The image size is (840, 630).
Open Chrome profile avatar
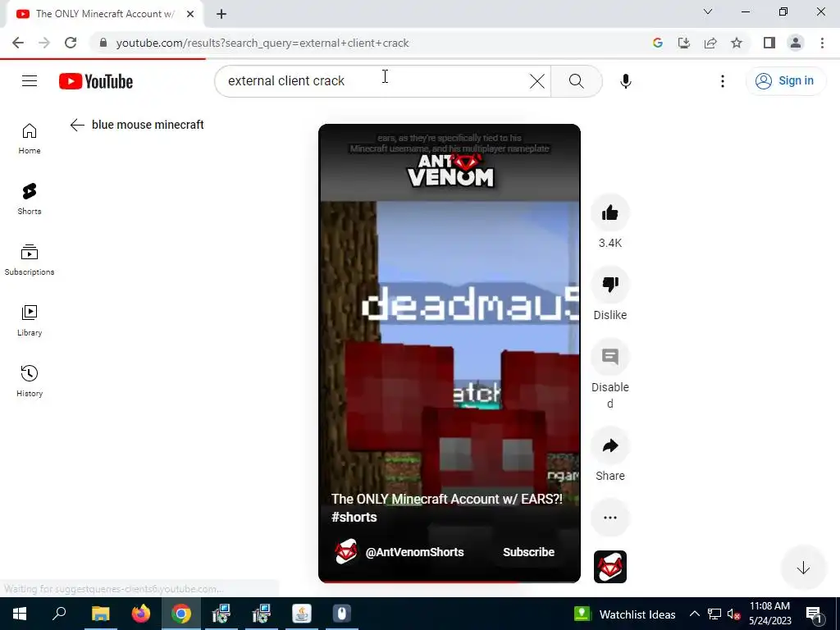coord(796,43)
